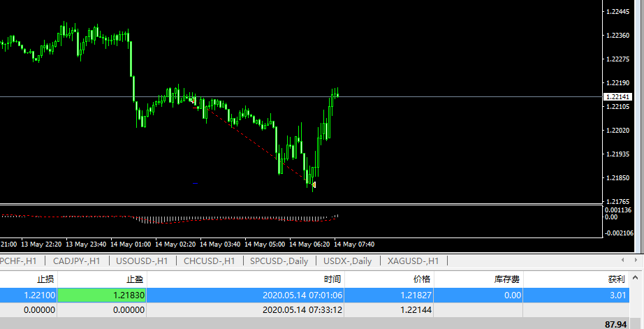Image resolution: width=644 pixels, height=329 pixels.
Task: Click the 1.22445 price scale label
Action: pyautogui.click(x=617, y=11)
